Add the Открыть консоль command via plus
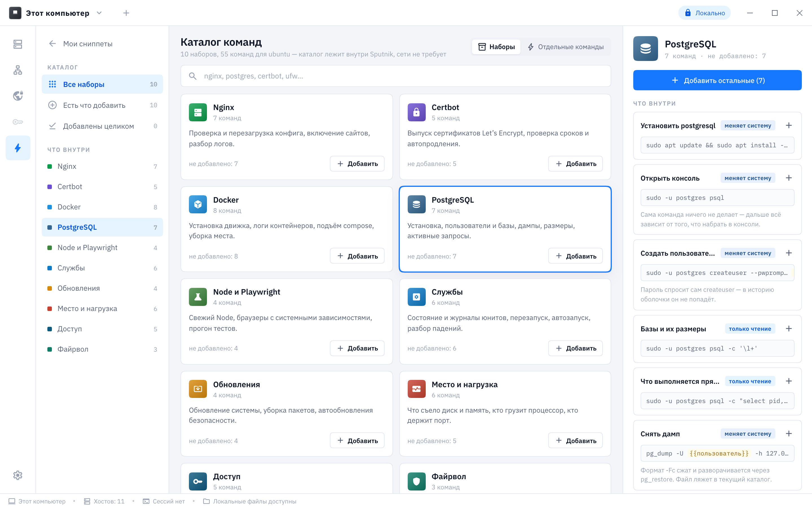Viewport: 812px width, 508px height. click(789, 178)
